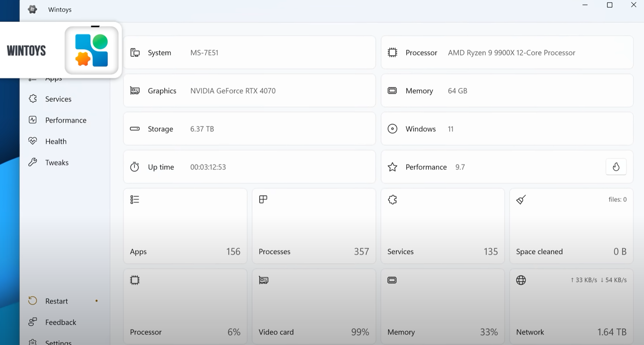Click the Performance pulse icon in sidebar
Screen dimensions: 644x345
33,120
